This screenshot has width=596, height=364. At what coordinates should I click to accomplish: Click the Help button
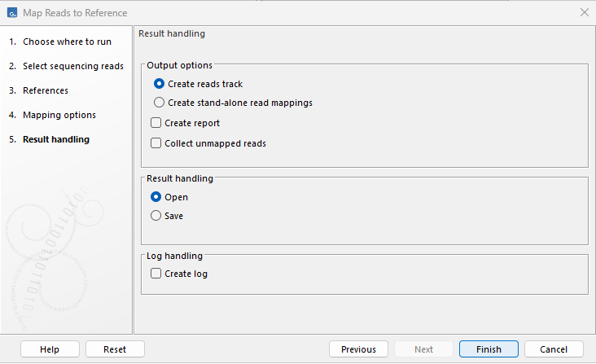(x=50, y=349)
